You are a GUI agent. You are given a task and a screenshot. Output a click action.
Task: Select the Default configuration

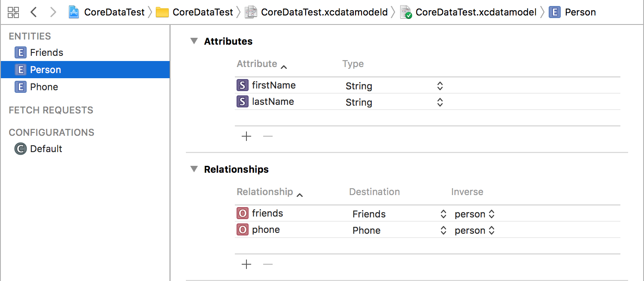[x=46, y=149]
